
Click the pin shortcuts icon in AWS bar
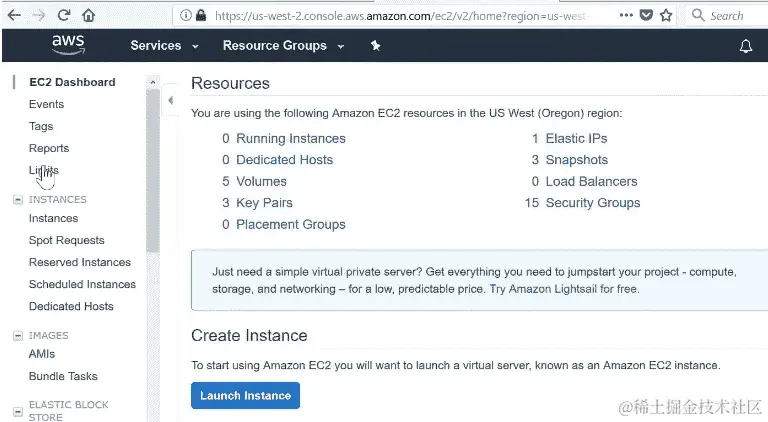coord(375,46)
